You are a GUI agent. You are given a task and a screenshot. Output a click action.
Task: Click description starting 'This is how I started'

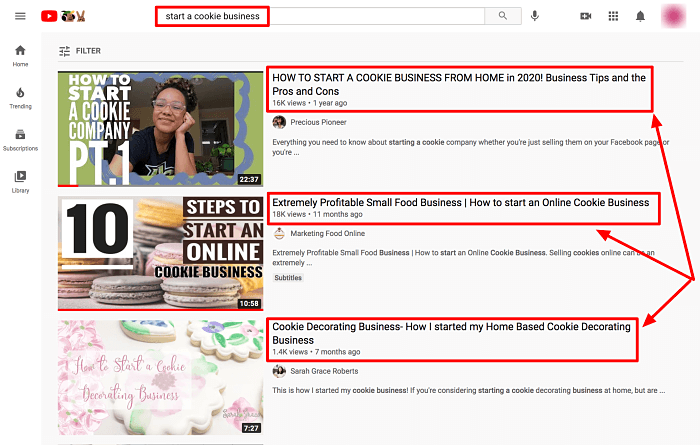click(469, 391)
